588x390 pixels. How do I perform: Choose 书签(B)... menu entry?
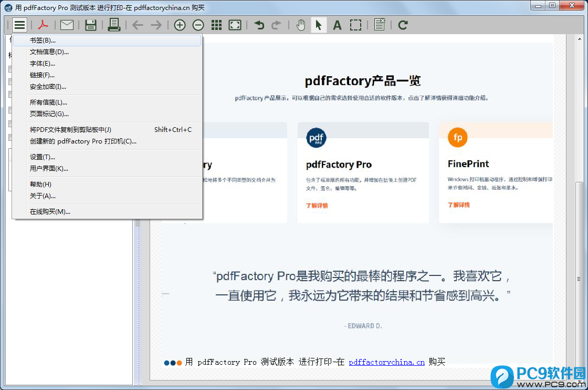107,40
